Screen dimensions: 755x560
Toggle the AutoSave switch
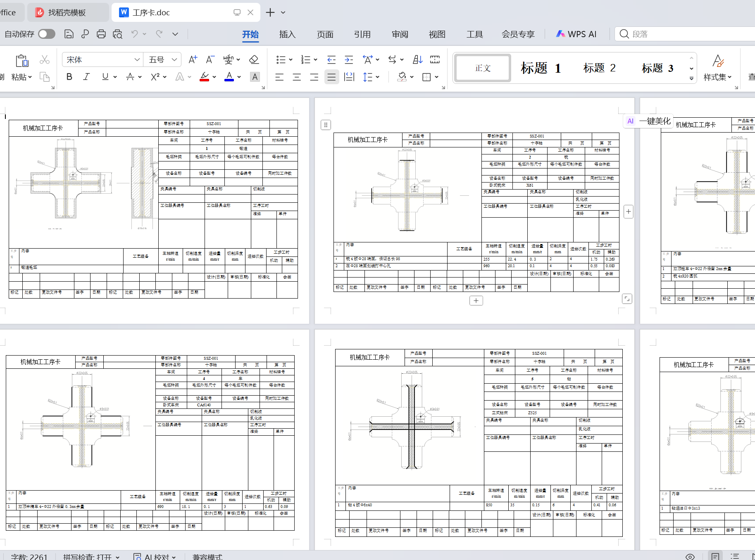[47, 34]
